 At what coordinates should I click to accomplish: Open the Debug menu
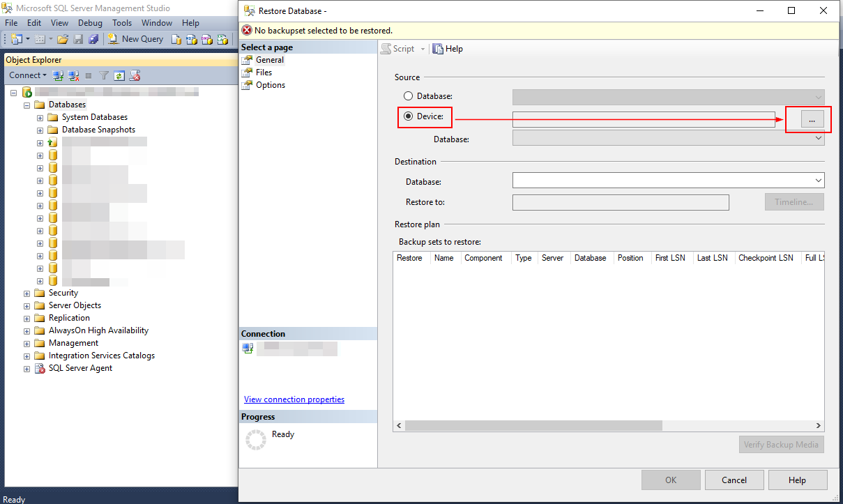pos(90,23)
